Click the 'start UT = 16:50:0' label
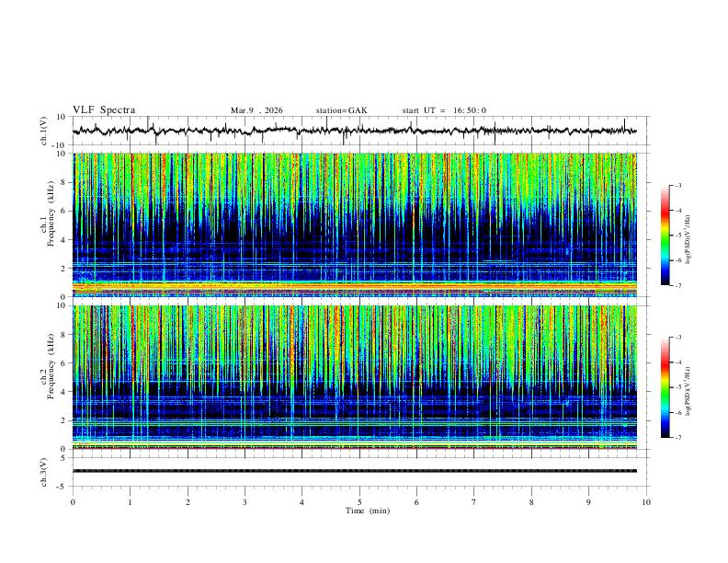This screenshot has height=563, width=728. click(444, 110)
